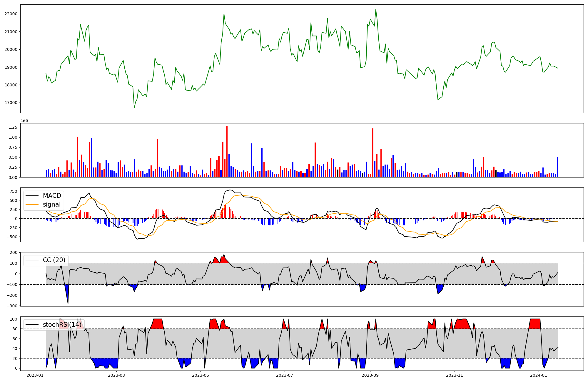
Task: Click the 750 MACD axis tick label
Action: coord(14,191)
